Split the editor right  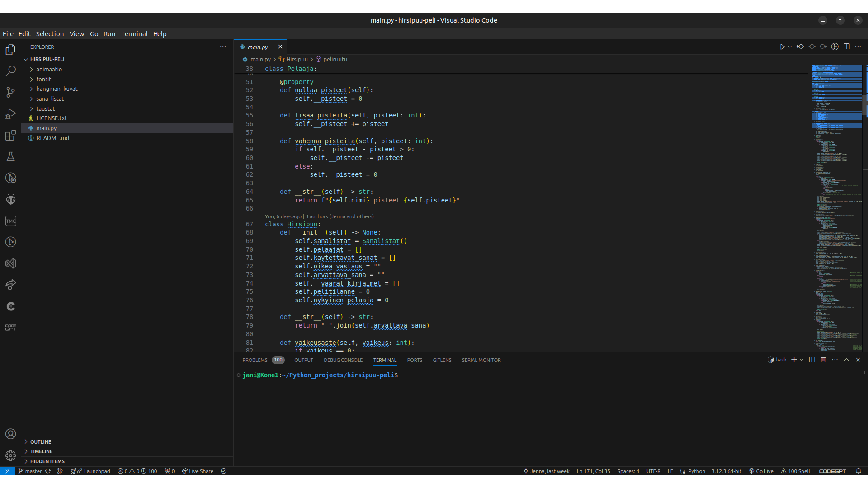click(x=846, y=47)
